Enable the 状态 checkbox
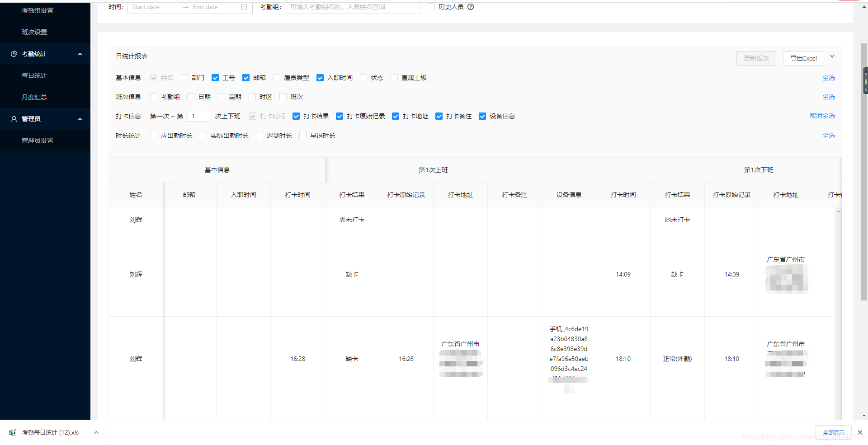 point(363,78)
